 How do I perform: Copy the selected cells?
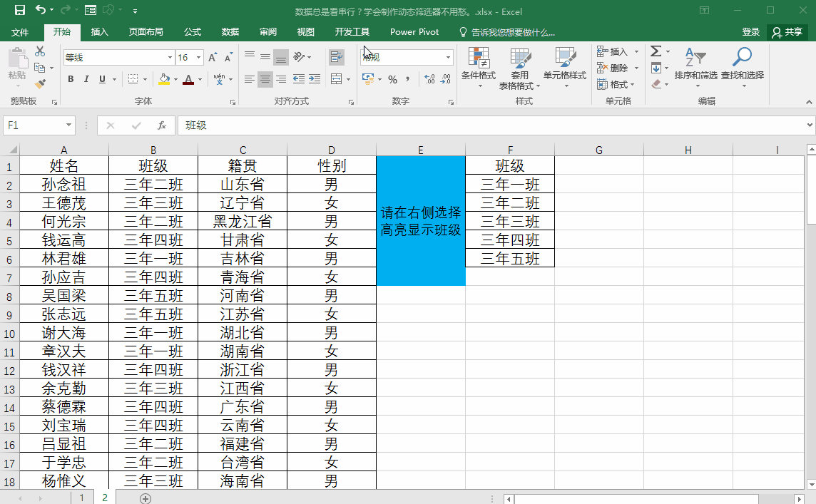click(39, 68)
